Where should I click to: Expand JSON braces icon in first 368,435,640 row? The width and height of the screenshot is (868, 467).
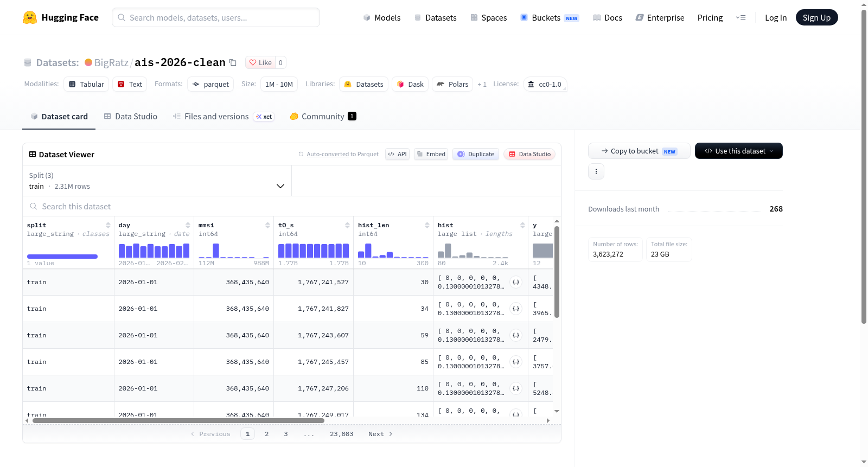(516, 282)
